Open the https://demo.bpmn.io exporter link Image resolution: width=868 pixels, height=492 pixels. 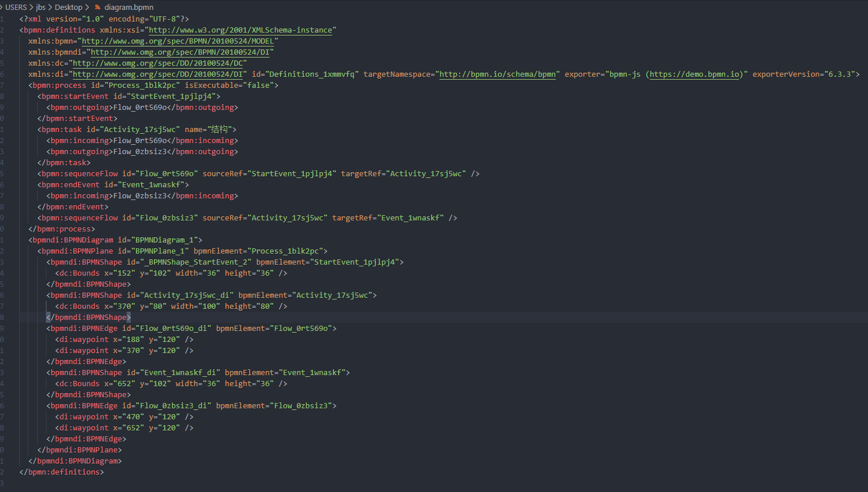point(695,74)
